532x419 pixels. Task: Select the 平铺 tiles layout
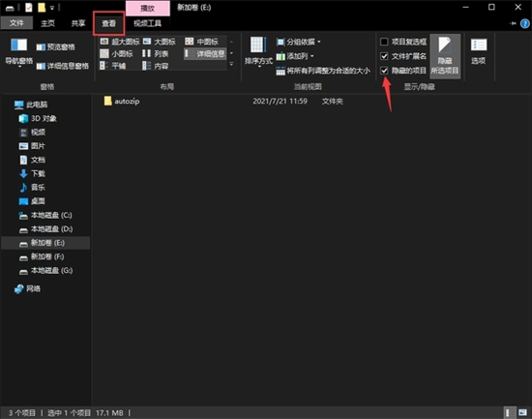pos(113,66)
